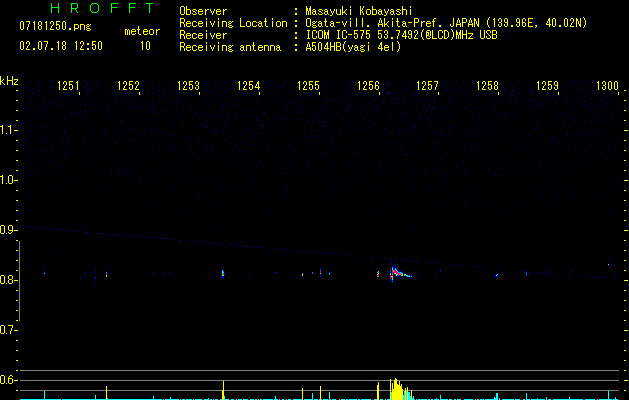Select the filename 07181250.png
Viewport: 629px width, 400px height.
click(55, 27)
